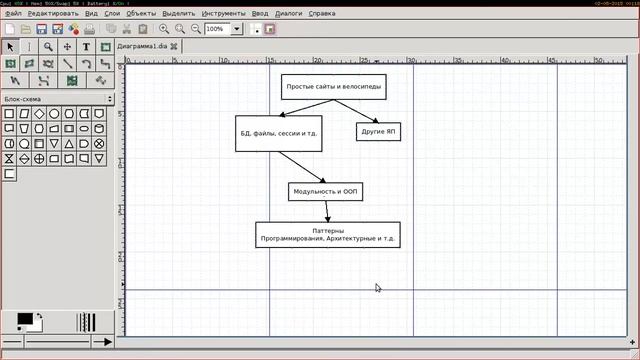Reset to default colors small icon
This screenshot has width=640, height=360.
click(20, 329)
